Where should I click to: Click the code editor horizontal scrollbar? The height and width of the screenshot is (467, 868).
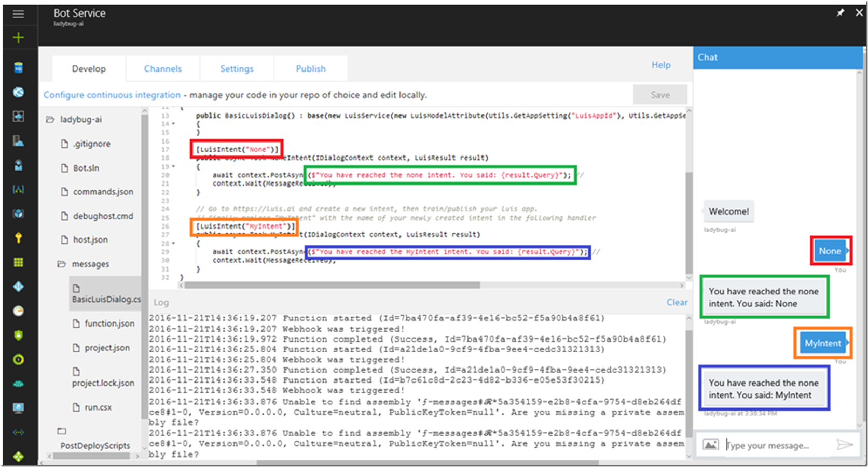click(x=332, y=285)
